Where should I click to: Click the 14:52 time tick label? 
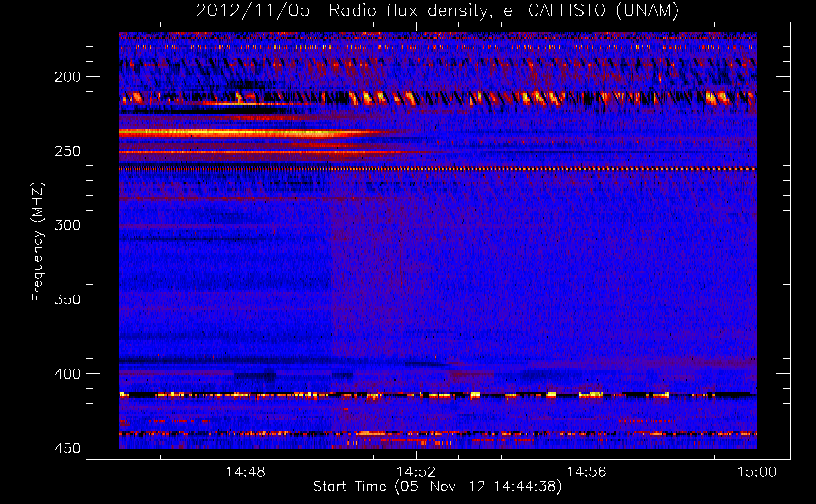pos(416,472)
